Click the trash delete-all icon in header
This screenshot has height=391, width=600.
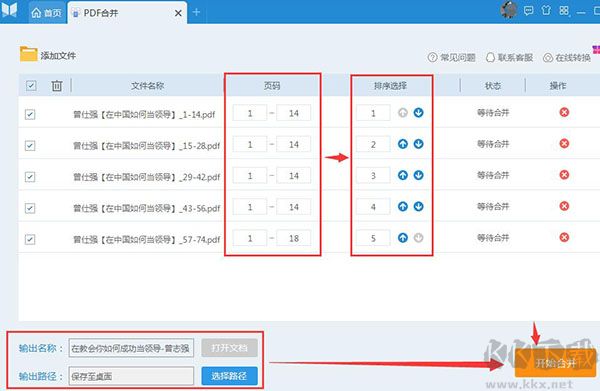click(57, 86)
